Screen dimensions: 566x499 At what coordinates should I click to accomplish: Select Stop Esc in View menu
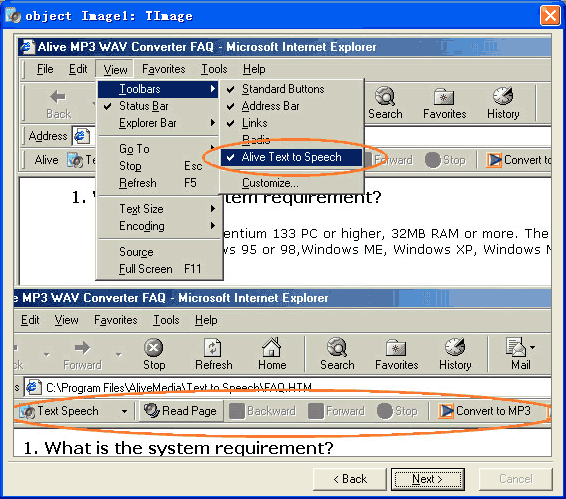[x=157, y=166]
